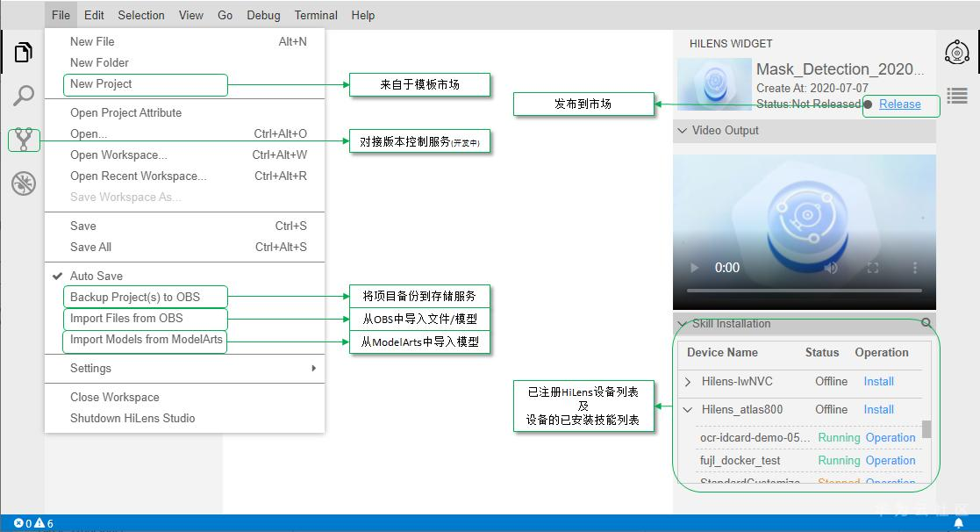Install a skill on Hilens-lwNVC
Image resolution: width=980 pixels, height=532 pixels.
tap(878, 381)
